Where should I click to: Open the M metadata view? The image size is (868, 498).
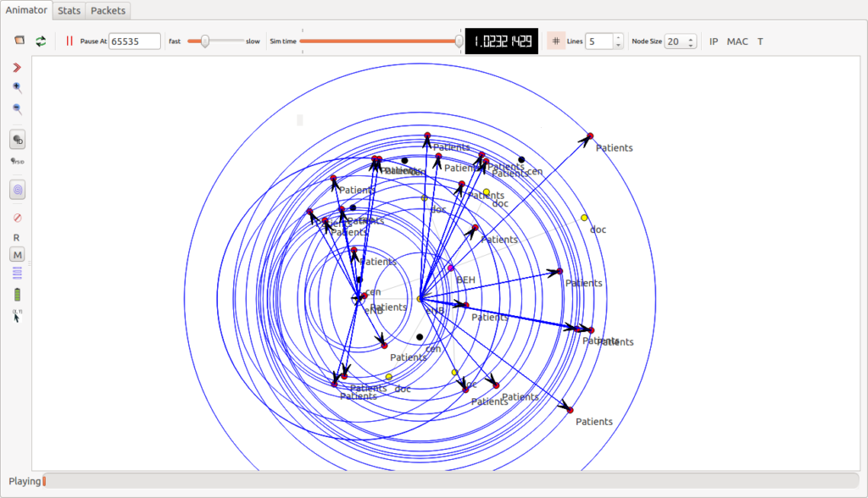[17, 253]
